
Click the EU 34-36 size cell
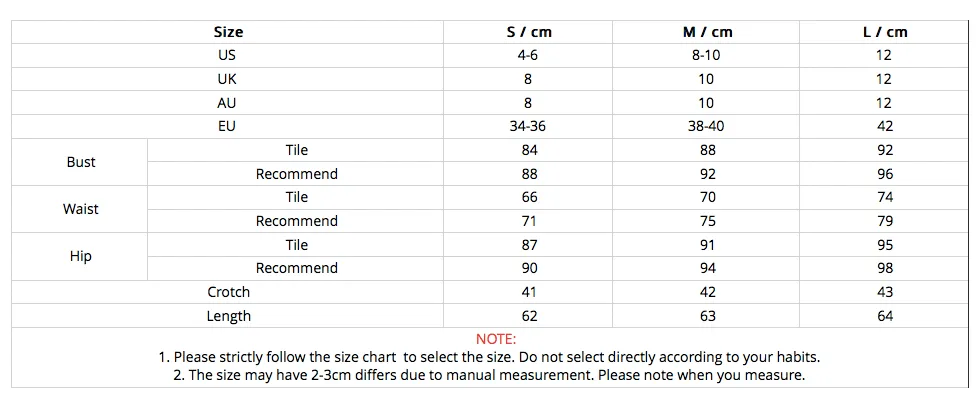tap(528, 127)
